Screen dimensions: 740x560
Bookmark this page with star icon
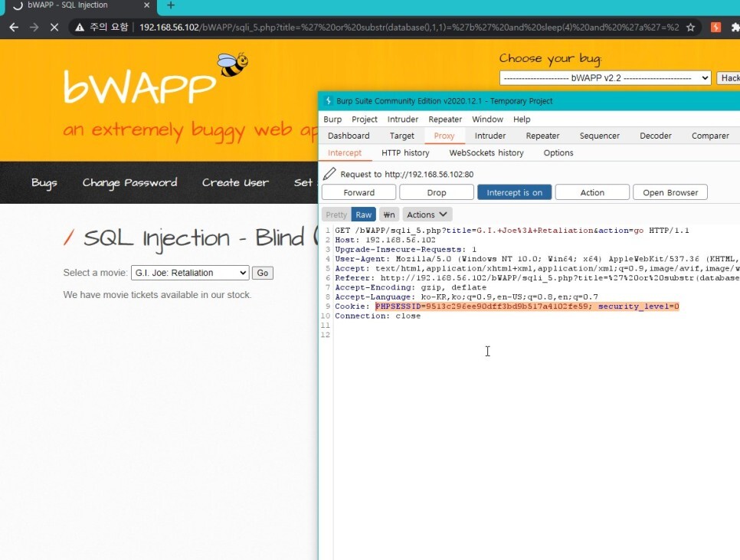pyautogui.click(x=690, y=28)
